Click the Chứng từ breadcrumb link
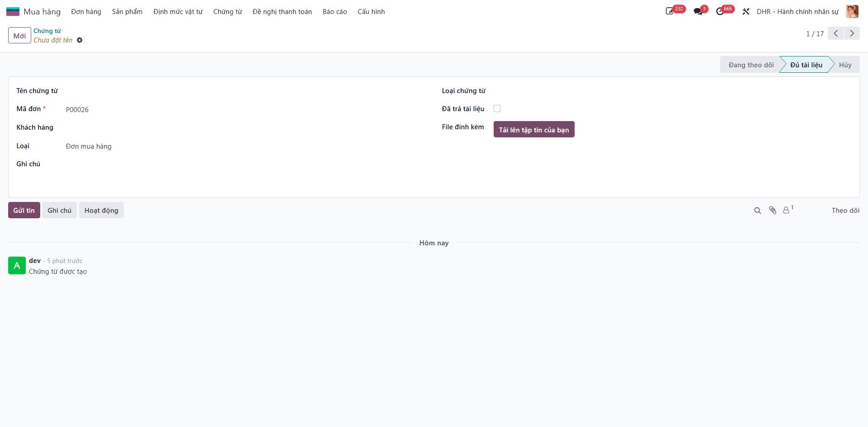This screenshot has height=427, width=868. pos(47,31)
